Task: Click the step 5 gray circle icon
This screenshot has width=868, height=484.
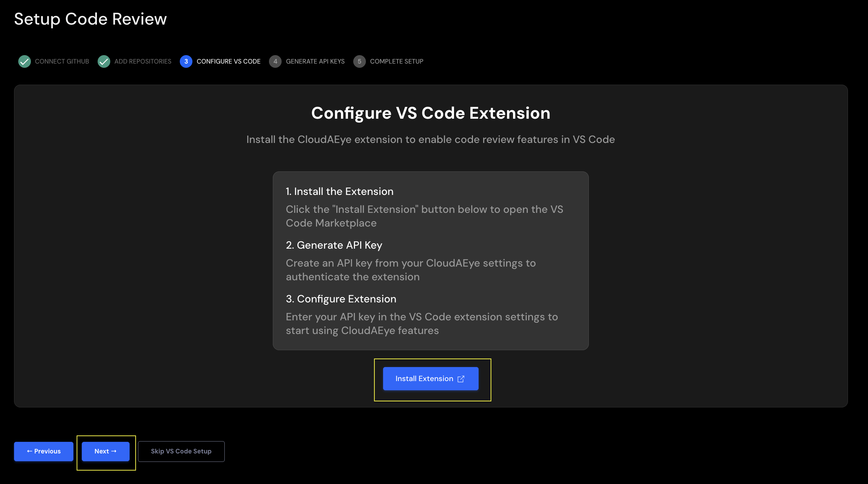Action: 360,61
